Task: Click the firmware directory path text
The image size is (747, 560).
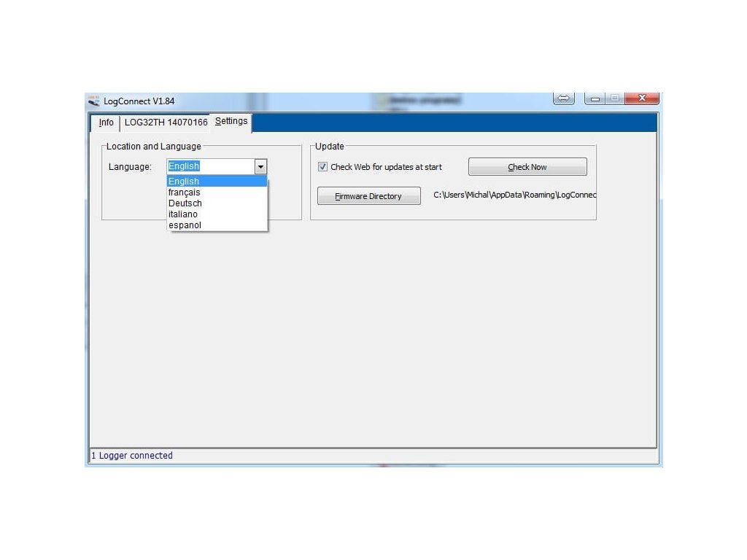Action: pyautogui.click(x=514, y=195)
